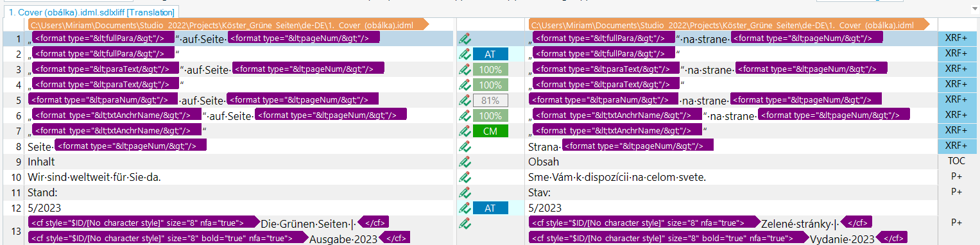Click the segment 3 translation status icon
Viewport: 980px width, 245px height.
tap(465, 69)
